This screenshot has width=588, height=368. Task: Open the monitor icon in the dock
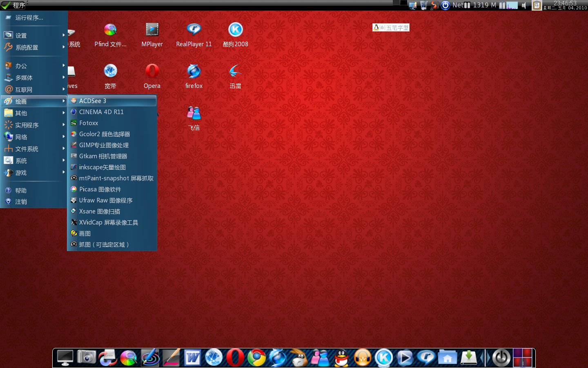coord(65,358)
